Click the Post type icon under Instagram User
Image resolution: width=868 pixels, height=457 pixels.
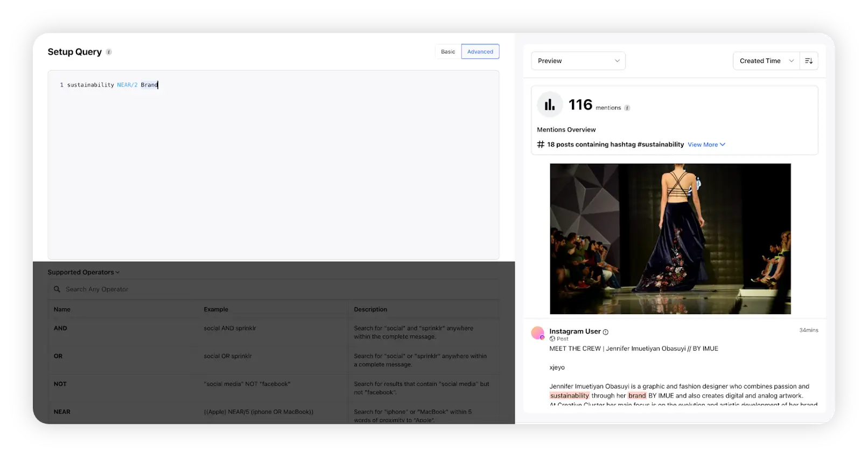tap(552, 339)
